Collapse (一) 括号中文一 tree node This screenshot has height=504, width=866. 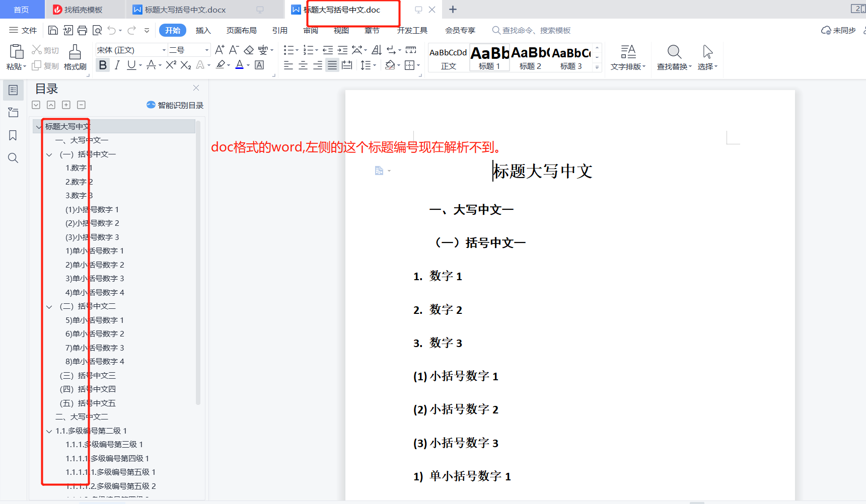49,154
